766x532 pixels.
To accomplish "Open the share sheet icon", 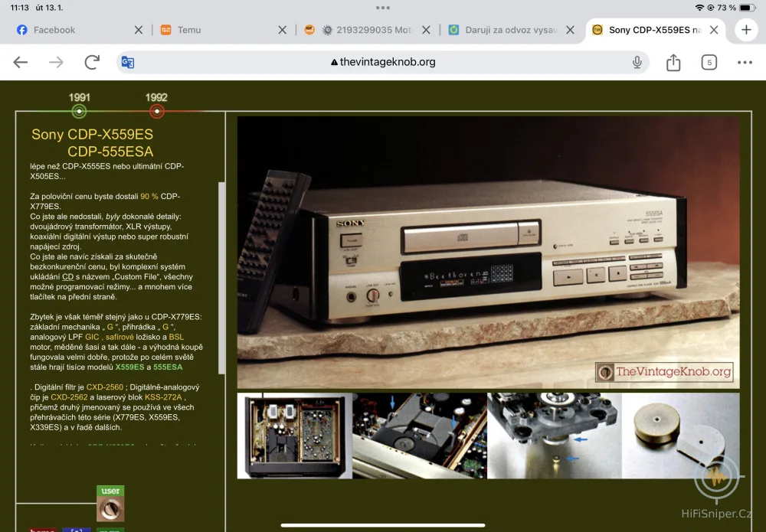I will tap(673, 62).
